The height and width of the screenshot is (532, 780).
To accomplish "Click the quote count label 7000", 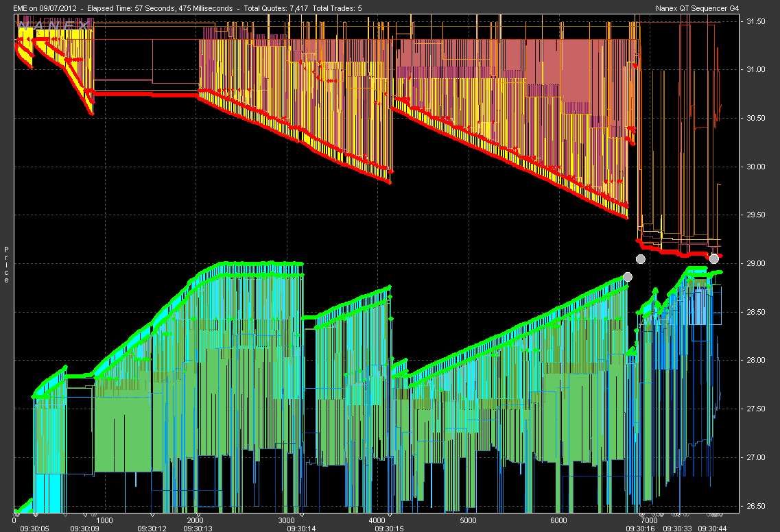I will pyautogui.click(x=649, y=520).
